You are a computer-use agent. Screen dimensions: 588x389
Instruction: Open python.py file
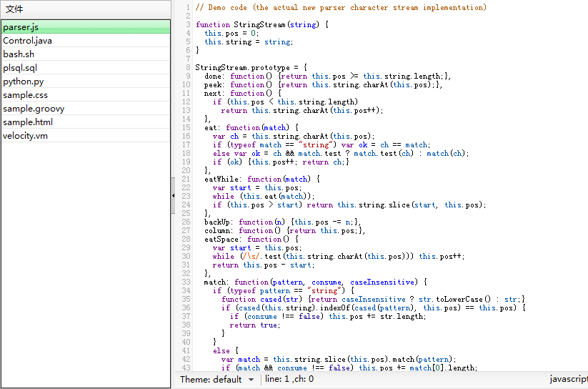(x=23, y=82)
